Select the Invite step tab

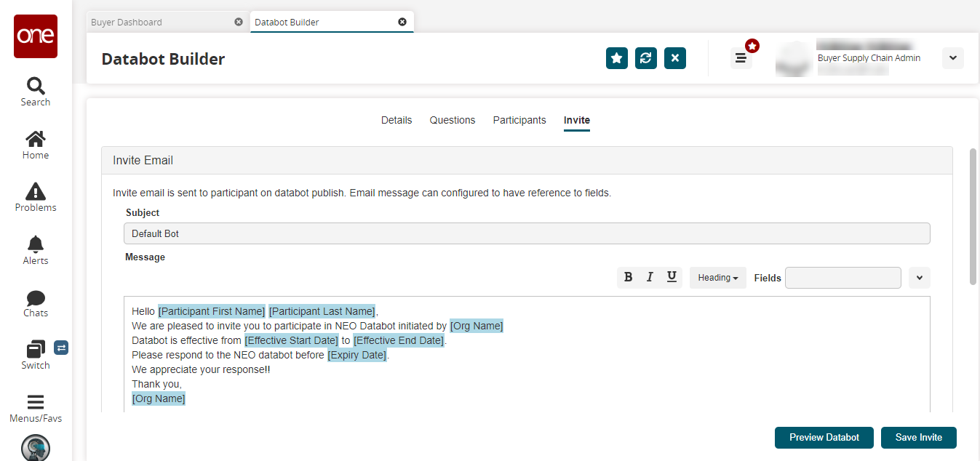click(x=577, y=121)
